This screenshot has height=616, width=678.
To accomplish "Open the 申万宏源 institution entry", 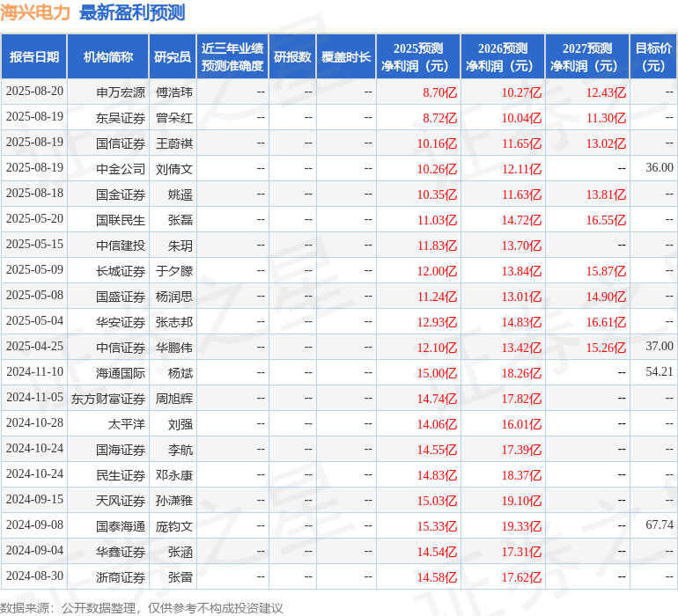I will click(x=121, y=92).
